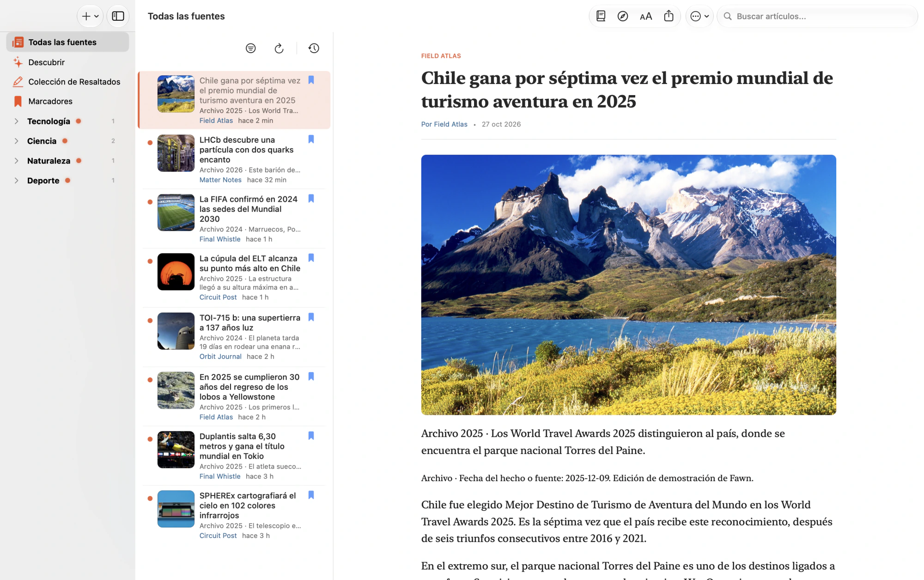Open article in browser compass icon
This screenshot has height=580, width=924.
tap(623, 16)
